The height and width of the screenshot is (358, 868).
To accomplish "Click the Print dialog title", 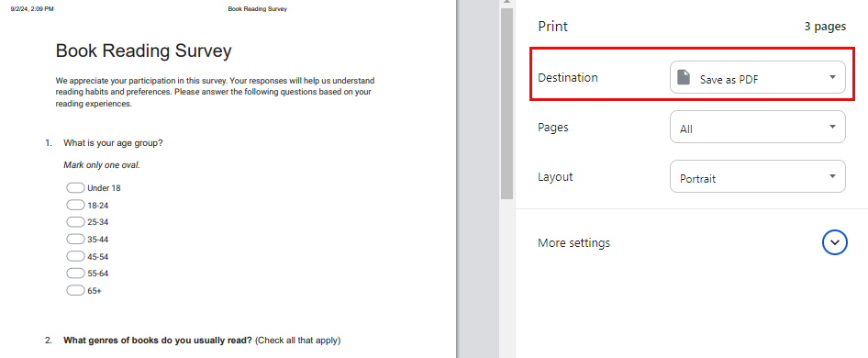I will pos(552,26).
